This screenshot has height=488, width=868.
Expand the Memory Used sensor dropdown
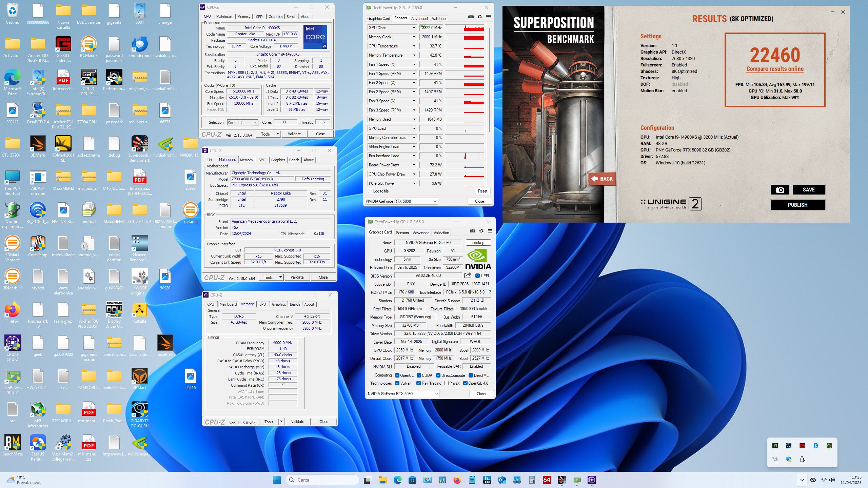[x=414, y=119]
